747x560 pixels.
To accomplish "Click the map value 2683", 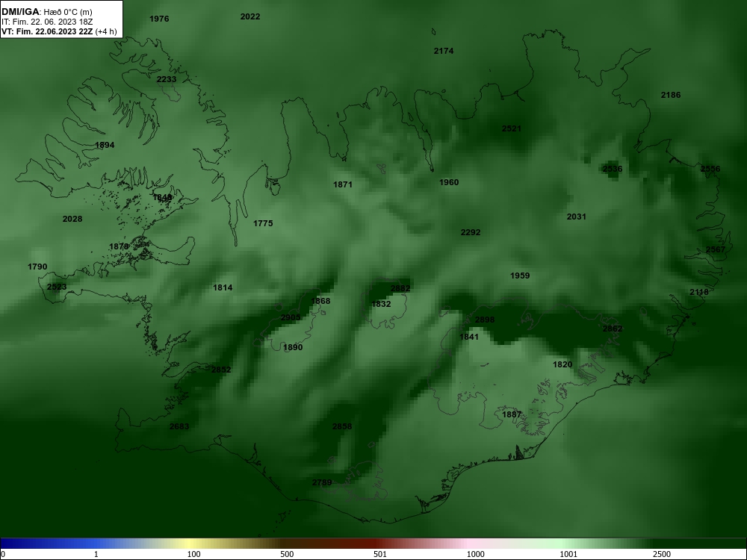I will click(x=179, y=426).
